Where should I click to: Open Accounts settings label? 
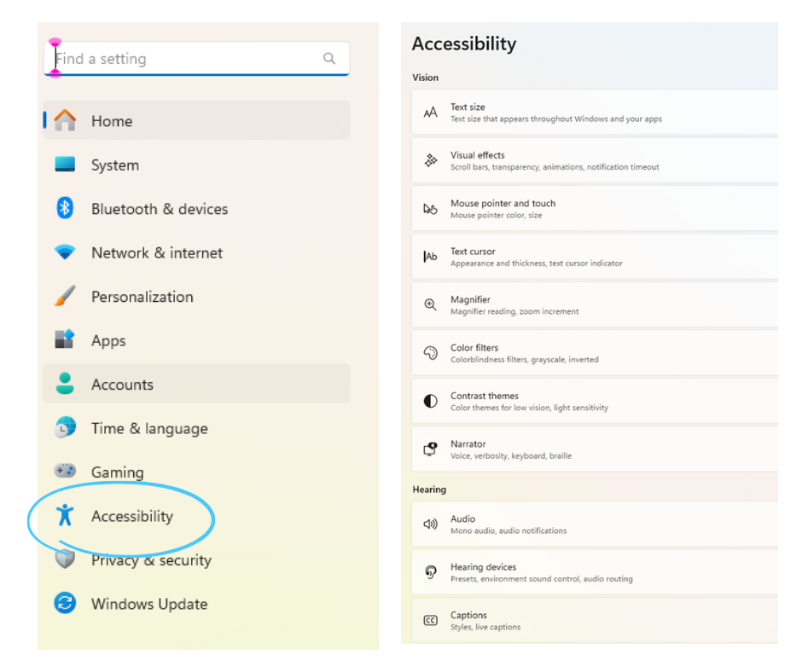point(122,385)
